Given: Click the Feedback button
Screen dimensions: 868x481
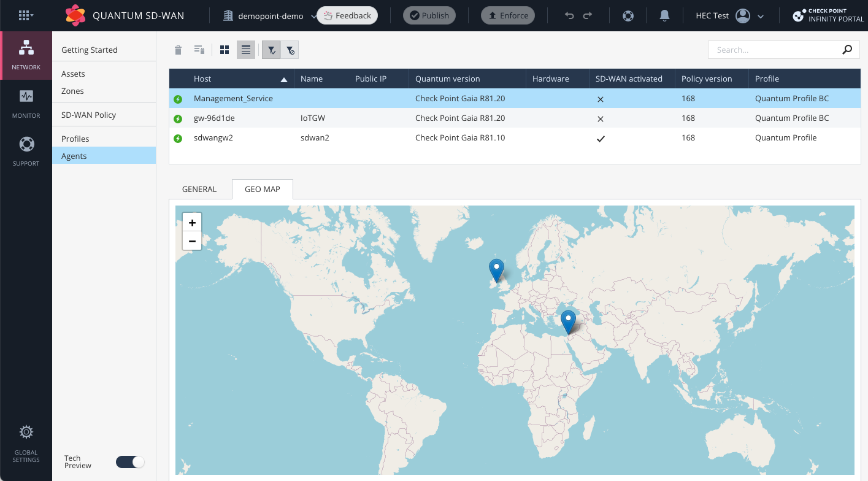Looking at the screenshot, I should pyautogui.click(x=347, y=15).
